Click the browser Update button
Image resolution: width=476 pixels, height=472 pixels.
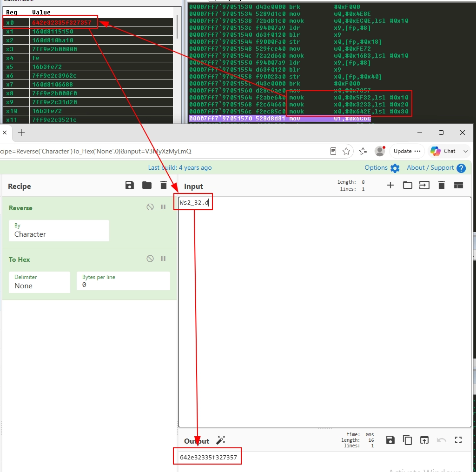(x=407, y=151)
